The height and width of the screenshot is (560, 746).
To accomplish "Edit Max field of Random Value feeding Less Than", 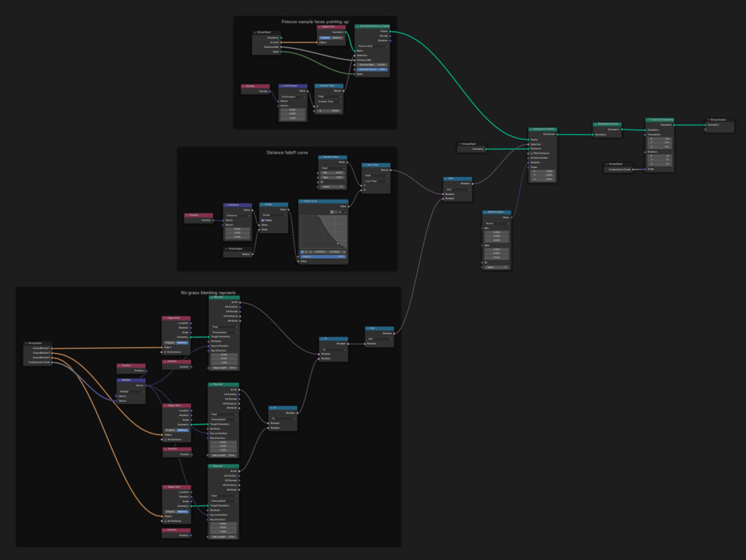I will click(x=332, y=177).
